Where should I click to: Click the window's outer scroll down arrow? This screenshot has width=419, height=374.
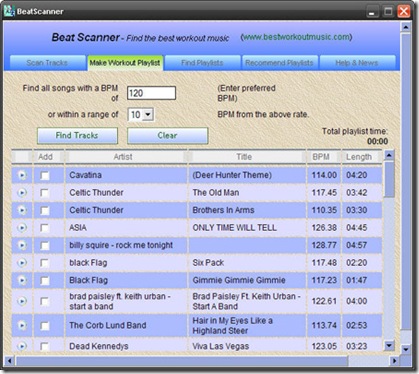click(406, 349)
